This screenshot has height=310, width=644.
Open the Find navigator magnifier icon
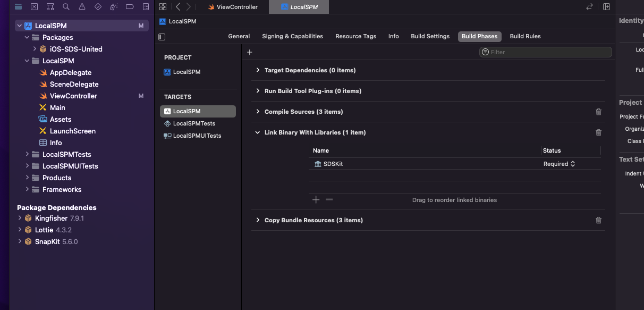point(66,7)
